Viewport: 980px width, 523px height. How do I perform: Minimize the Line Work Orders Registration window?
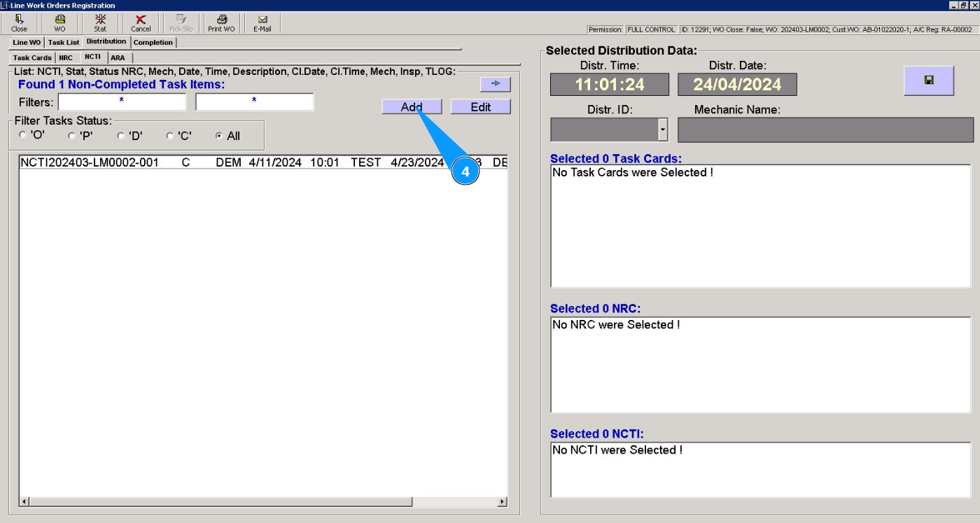point(953,5)
